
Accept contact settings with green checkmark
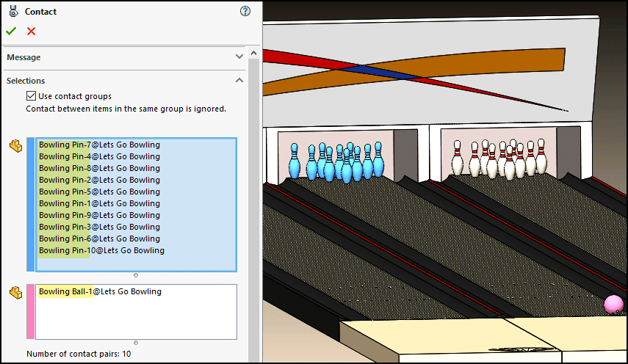(x=11, y=32)
